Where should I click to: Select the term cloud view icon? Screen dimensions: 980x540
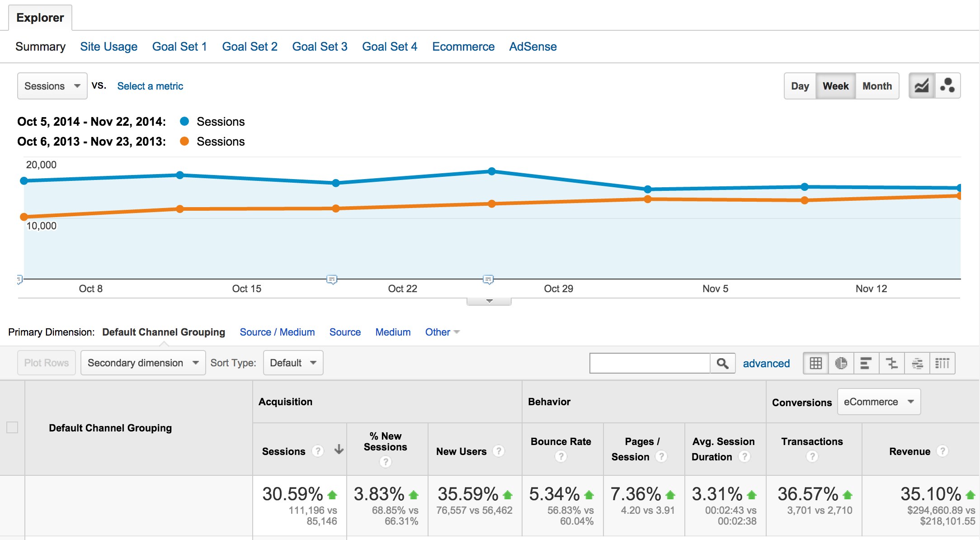tap(917, 363)
